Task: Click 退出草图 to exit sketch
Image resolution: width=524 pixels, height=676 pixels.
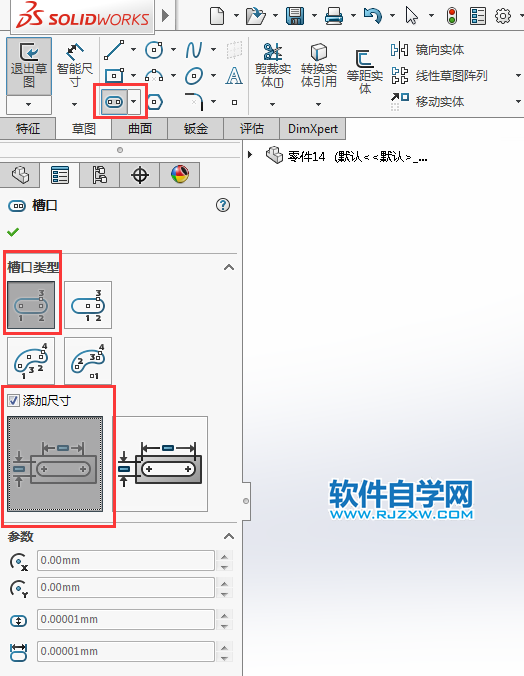Action: point(29,66)
